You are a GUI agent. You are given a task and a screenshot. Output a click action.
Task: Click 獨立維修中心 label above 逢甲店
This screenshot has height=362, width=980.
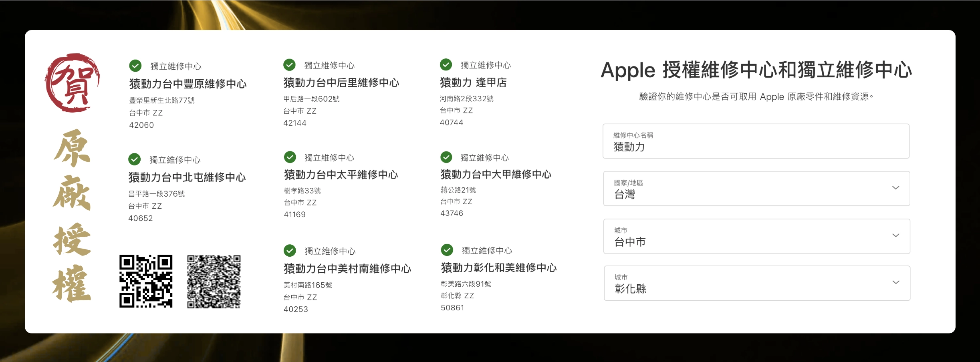(x=486, y=65)
